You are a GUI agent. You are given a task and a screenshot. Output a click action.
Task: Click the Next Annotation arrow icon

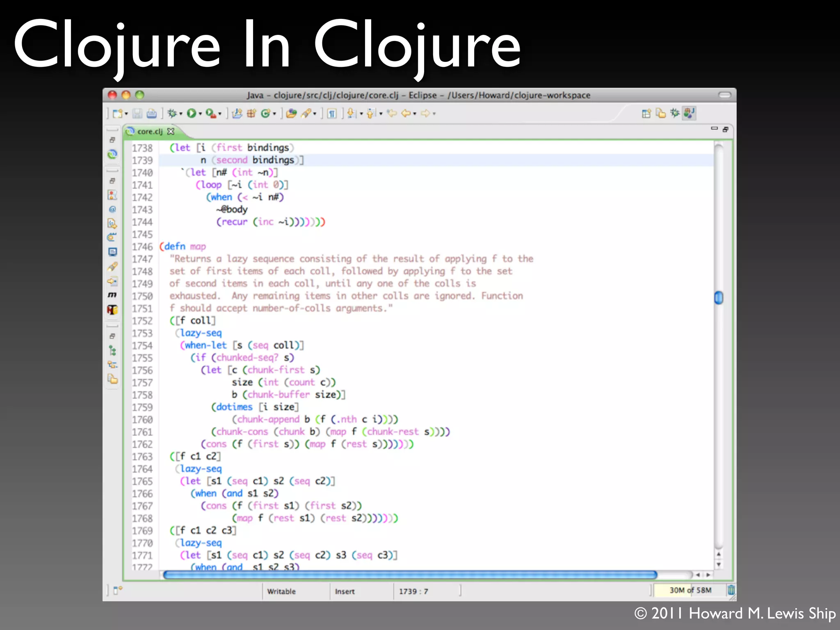[352, 113]
